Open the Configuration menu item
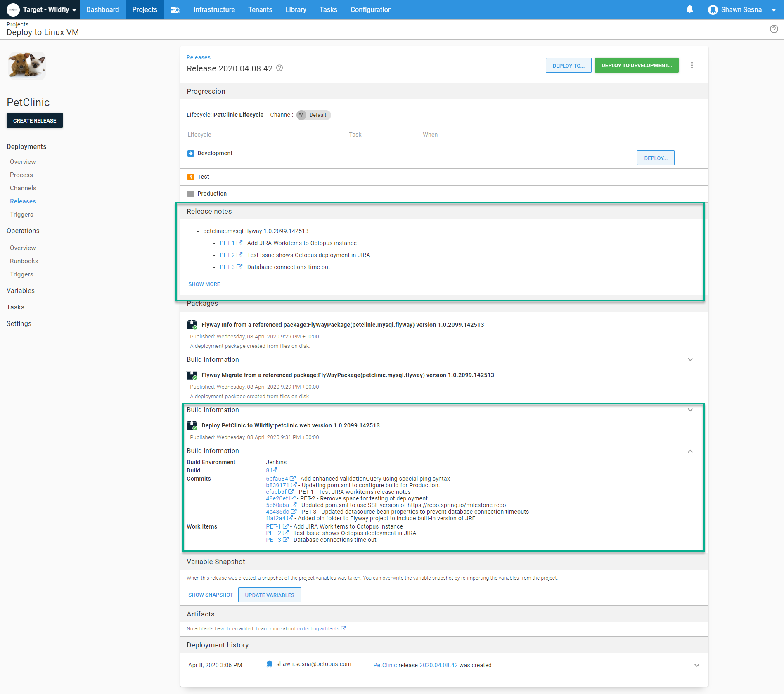This screenshot has height=694, width=784. pyautogui.click(x=370, y=9)
